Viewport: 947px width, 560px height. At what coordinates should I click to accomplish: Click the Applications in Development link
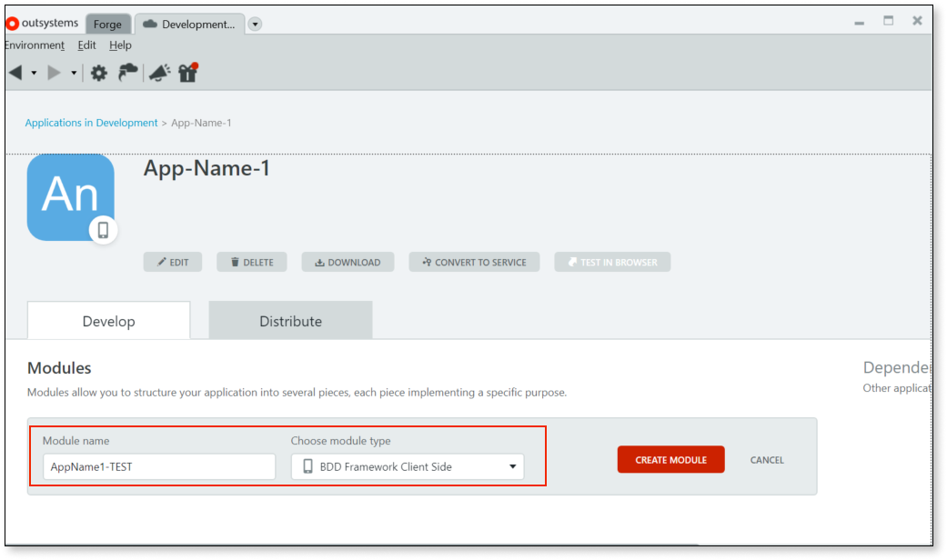pyautogui.click(x=91, y=123)
